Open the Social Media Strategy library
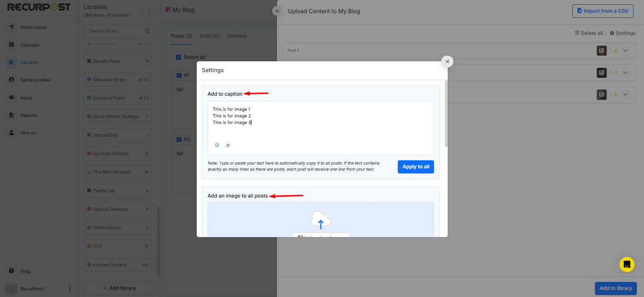644x297 pixels. pos(118,116)
